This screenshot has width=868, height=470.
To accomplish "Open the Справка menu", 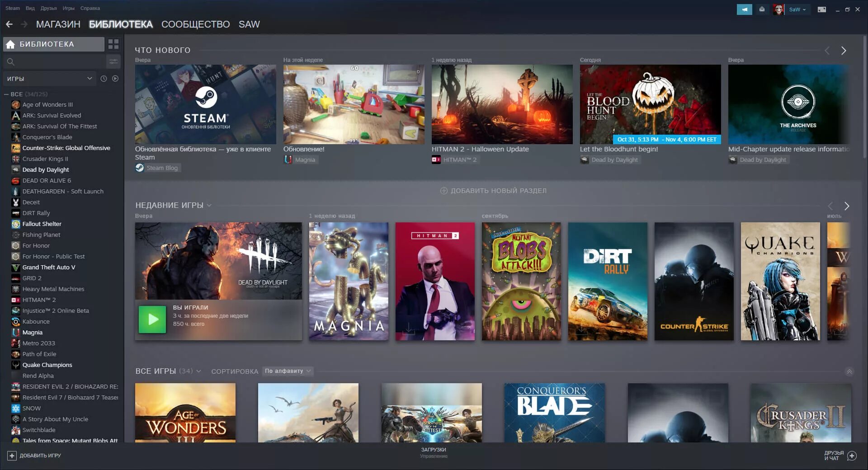I will [90, 8].
